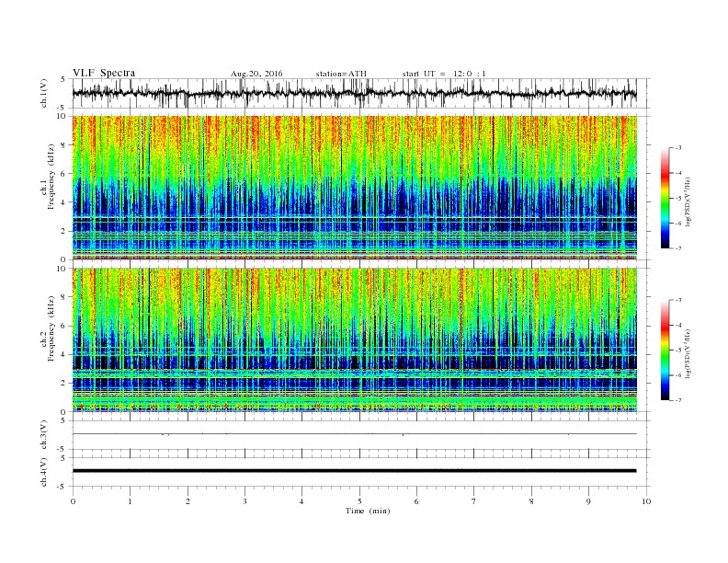Click the 'ch.4(V)' axis label
Screen dimensions: 728x563
click(x=44, y=472)
